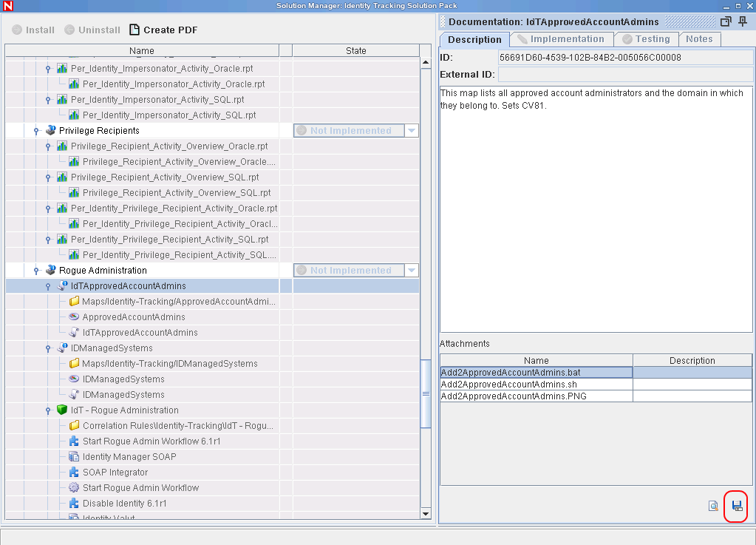This screenshot has height=545, width=756.
Task: Open the Notes tab
Action: point(700,39)
